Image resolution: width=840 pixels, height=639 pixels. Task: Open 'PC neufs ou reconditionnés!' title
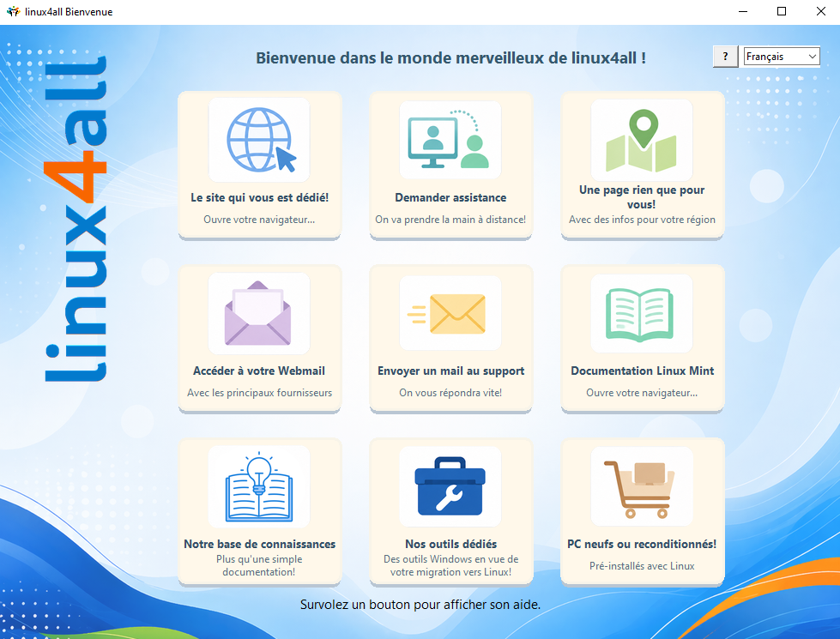coord(642,544)
